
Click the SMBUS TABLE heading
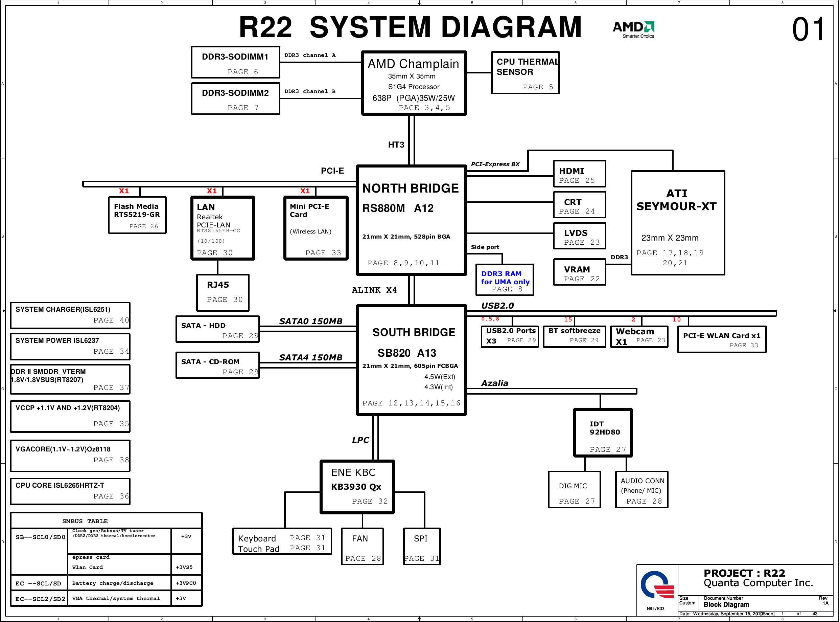tap(85, 521)
